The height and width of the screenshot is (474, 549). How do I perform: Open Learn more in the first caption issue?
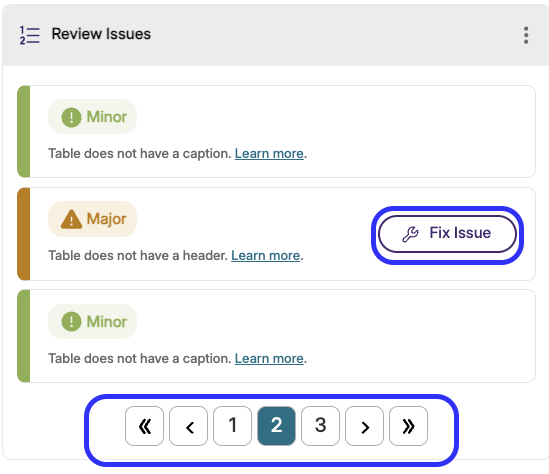click(269, 153)
